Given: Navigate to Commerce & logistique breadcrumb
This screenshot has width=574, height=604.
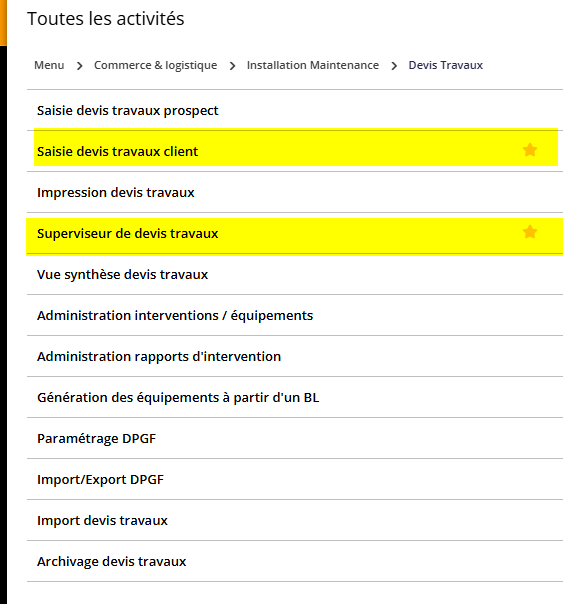Looking at the screenshot, I should 155,65.
